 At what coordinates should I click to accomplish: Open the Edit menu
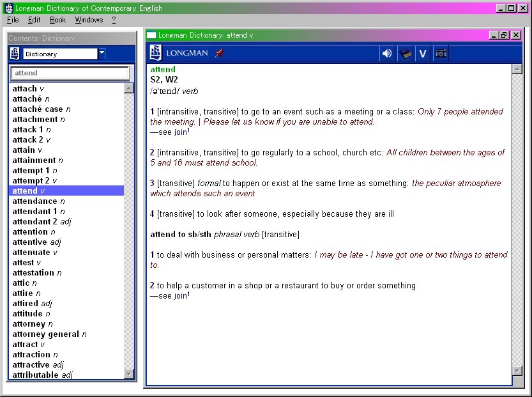[34, 20]
